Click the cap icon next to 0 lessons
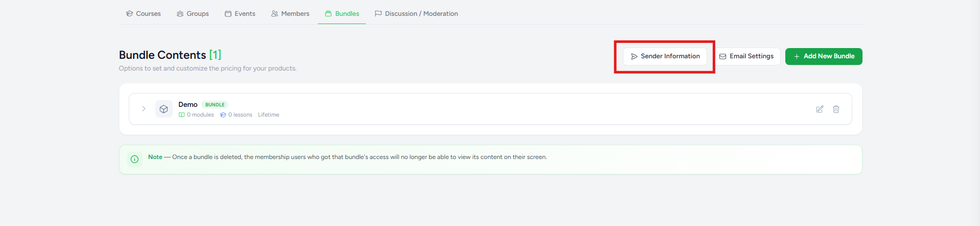This screenshot has width=980, height=226. pyautogui.click(x=223, y=115)
